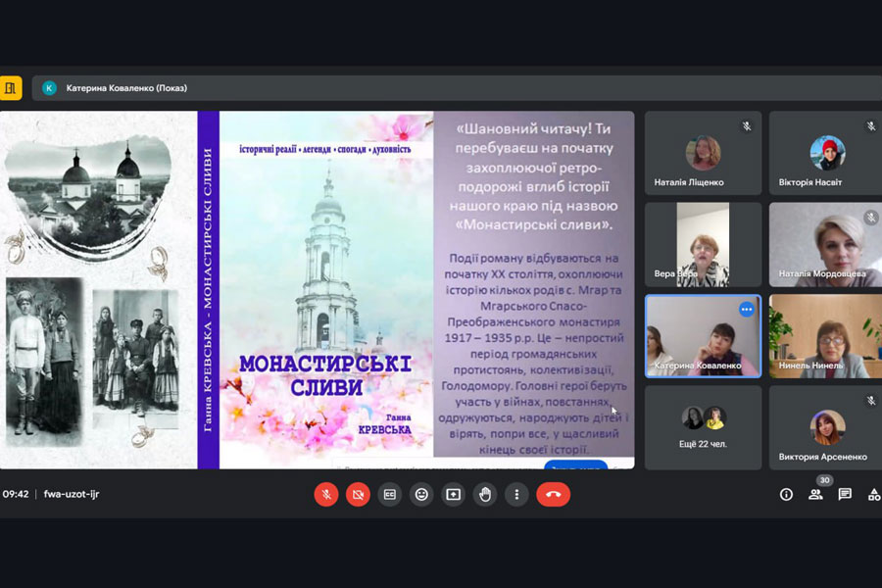This screenshot has width=882, height=588.
Task: Click Наталія Мордовцева's video tile
Action: click(825, 245)
